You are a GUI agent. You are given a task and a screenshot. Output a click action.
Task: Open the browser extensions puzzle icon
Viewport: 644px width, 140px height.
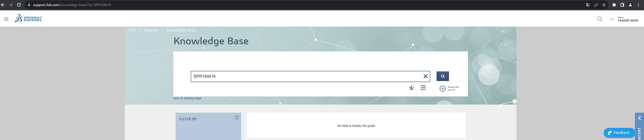614,5
